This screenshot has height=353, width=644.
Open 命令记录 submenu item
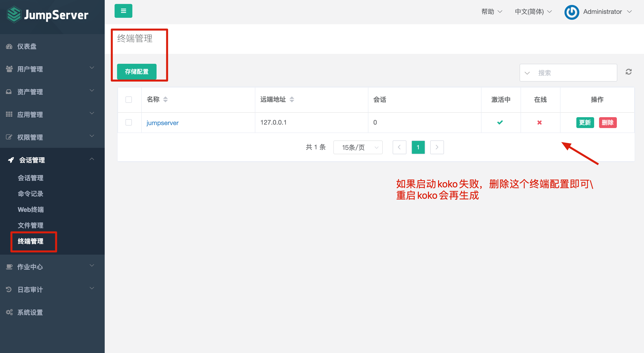[31, 194]
